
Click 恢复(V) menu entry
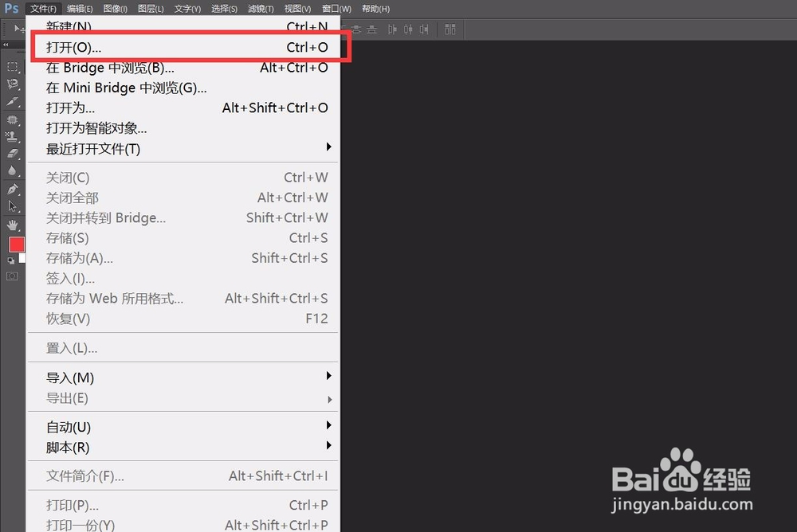(183, 319)
